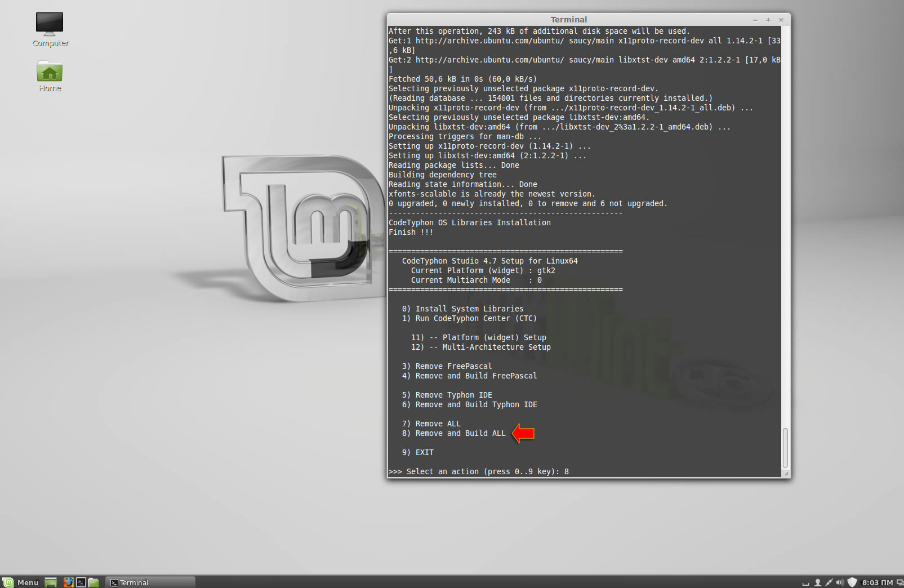The height and width of the screenshot is (588, 904).
Task: Click 'CodeTyphon Studio 4.7 Setup for Linux64' text
Action: (x=489, y=261)
